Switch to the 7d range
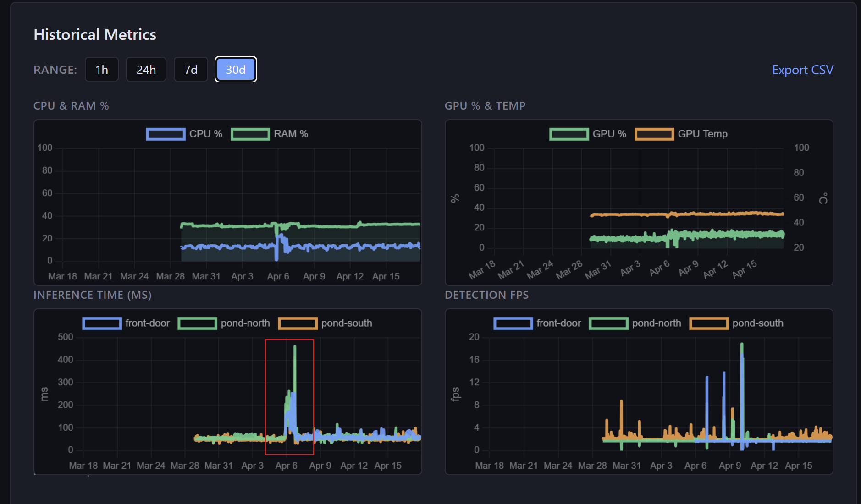 191,69
